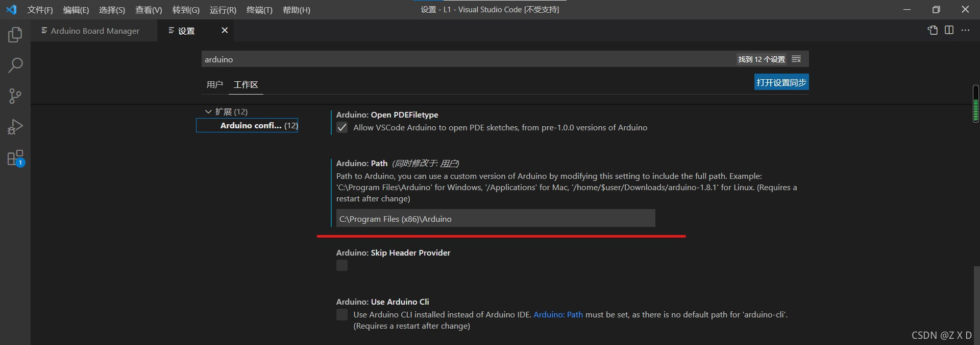Screen dimensions: 980x345
Task: Open the 帮助(H) menu
Action: pos(297,10)
